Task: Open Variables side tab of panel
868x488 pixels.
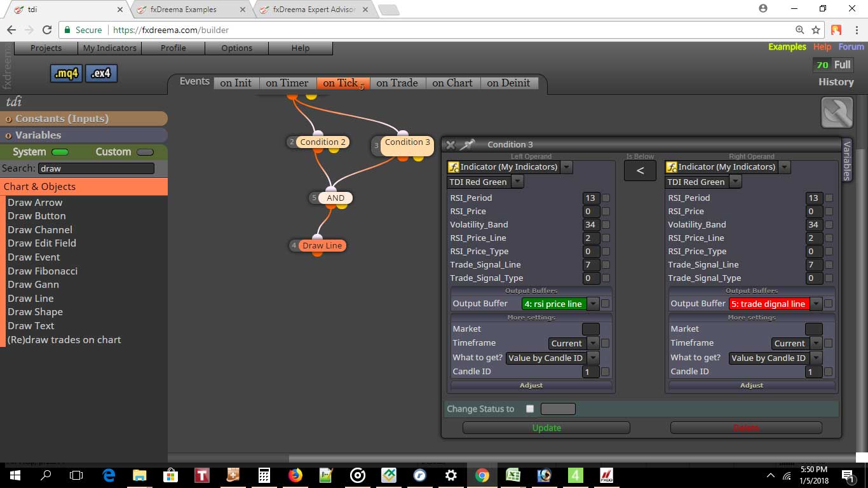Action: tap(846, 159)
